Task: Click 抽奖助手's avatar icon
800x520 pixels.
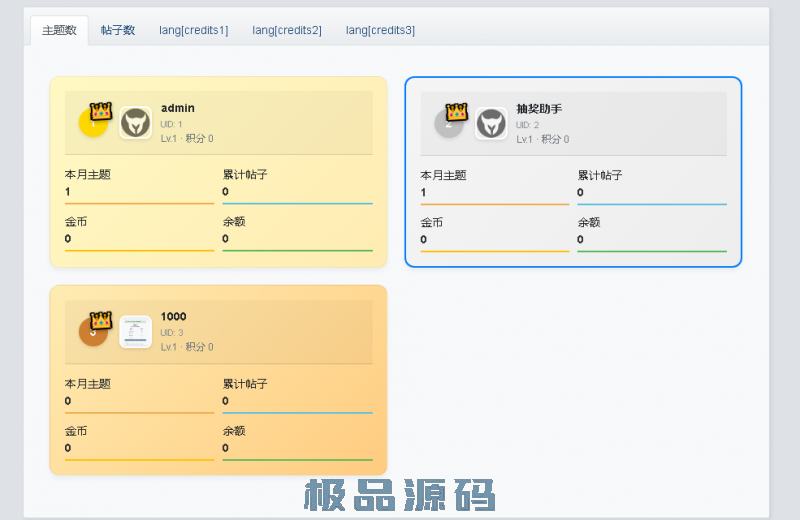Action: click(490, 123)
